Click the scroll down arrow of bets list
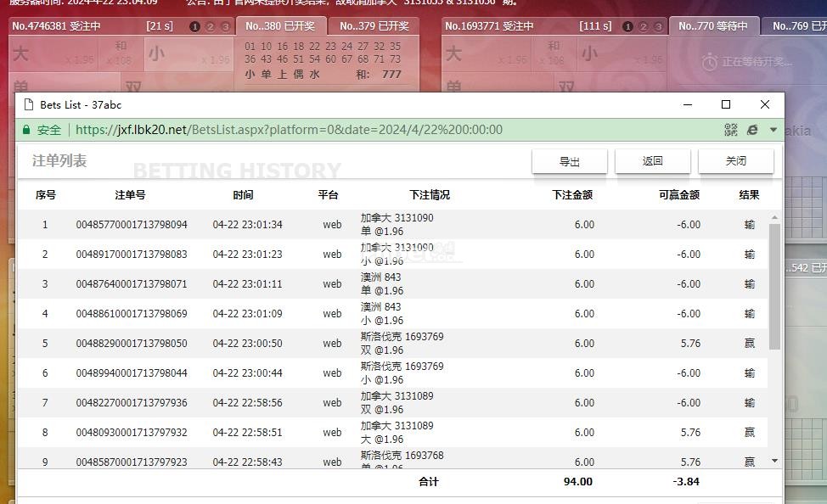Viewport: 827px width, 504px height. click(x=774, y=461)
